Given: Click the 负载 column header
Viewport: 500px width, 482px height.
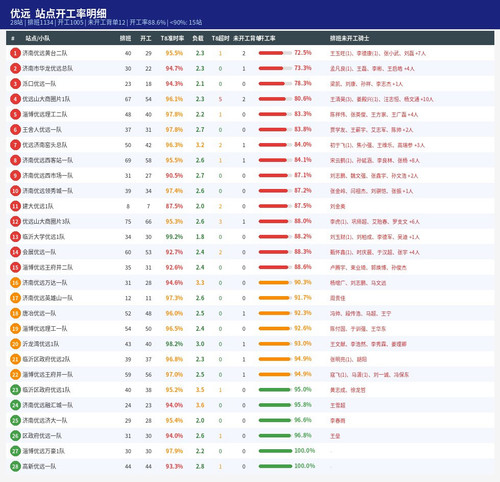Looking at the screenshot, I should (198, 38).
